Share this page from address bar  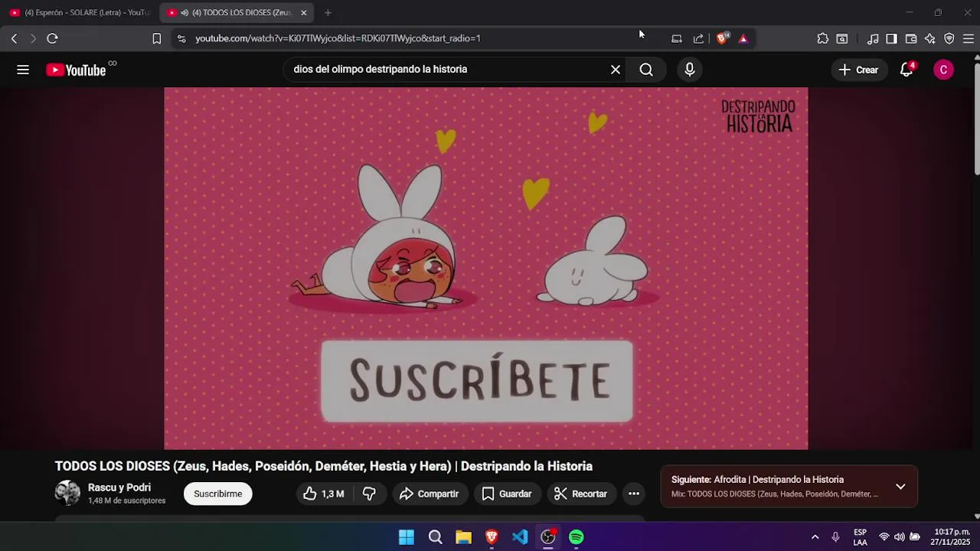698,38
